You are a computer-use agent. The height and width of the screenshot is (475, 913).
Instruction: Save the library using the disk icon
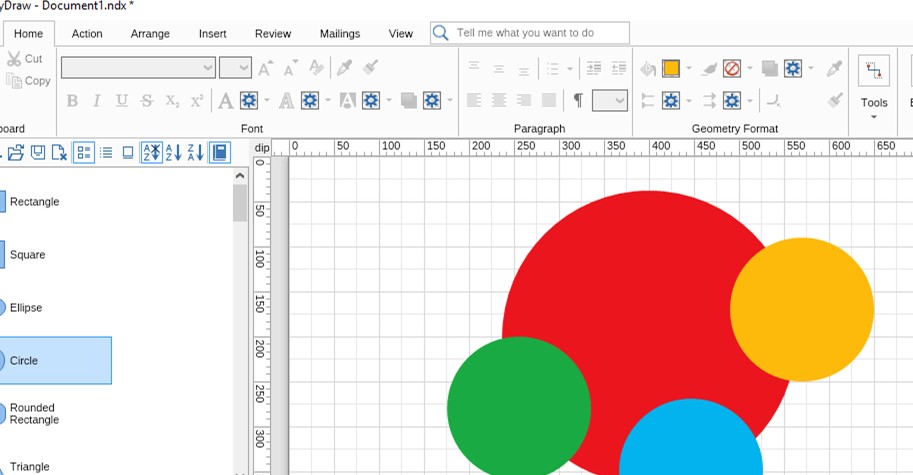pyautogui.click(x=38, y=153)
